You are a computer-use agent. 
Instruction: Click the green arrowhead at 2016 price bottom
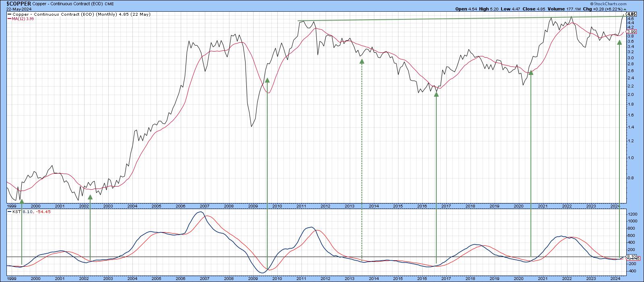pyautogui.click(x=436, y=94)
